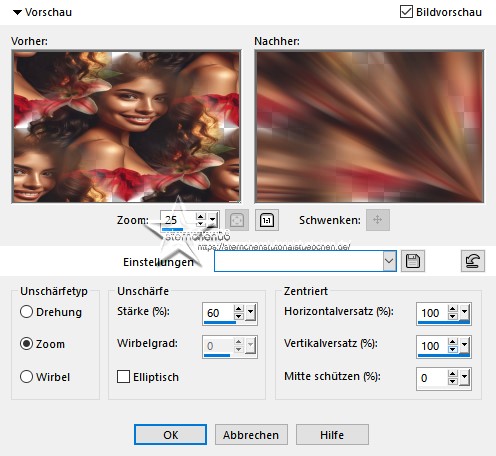Select the Drehung radio button
Viewport: 496px width, 456px height.
click(x=26, y=312)
